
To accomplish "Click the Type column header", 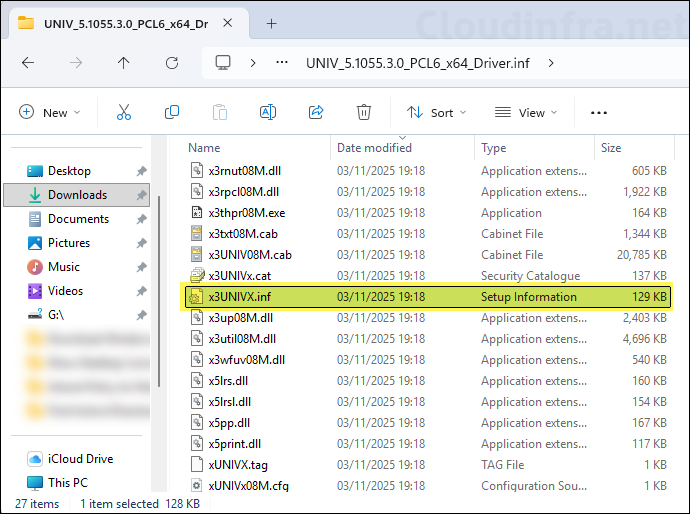I will click(x=494, y=148).
